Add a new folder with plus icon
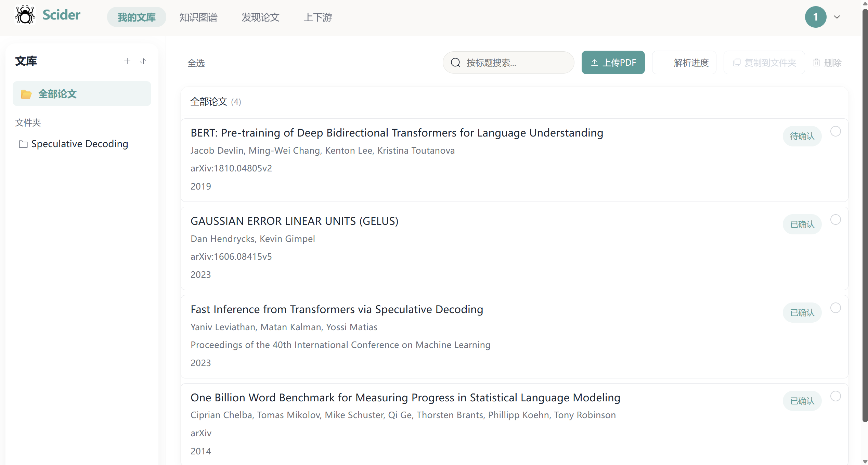The width and height of the screenshot is (868, 465). pyautogui.click(x=127, y=61)
